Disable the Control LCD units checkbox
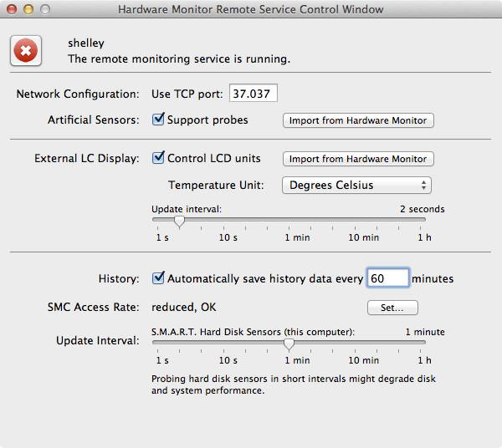502x448 pixels. (158, 158)
